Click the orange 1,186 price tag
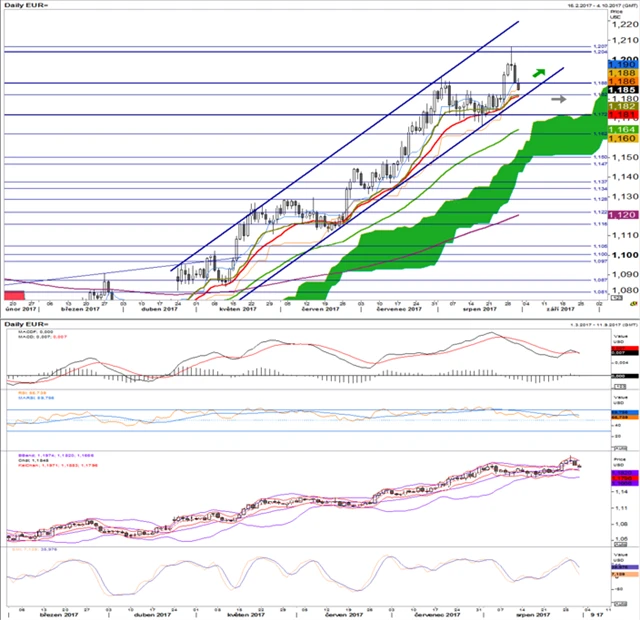Screen dimensions: 640x620 623,81
